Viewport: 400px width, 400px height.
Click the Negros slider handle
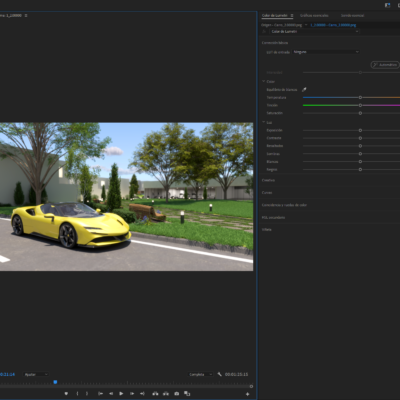(x=360, y=169)
